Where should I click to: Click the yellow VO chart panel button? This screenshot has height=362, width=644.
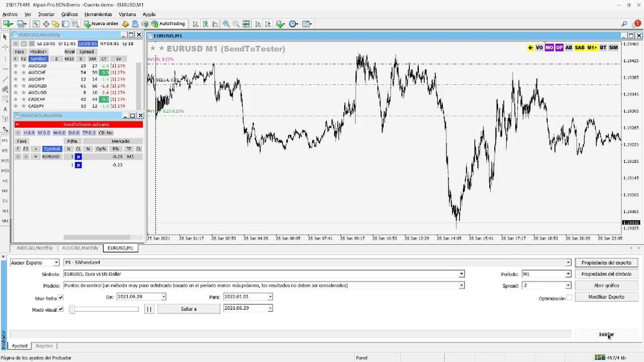coord(540,47)
